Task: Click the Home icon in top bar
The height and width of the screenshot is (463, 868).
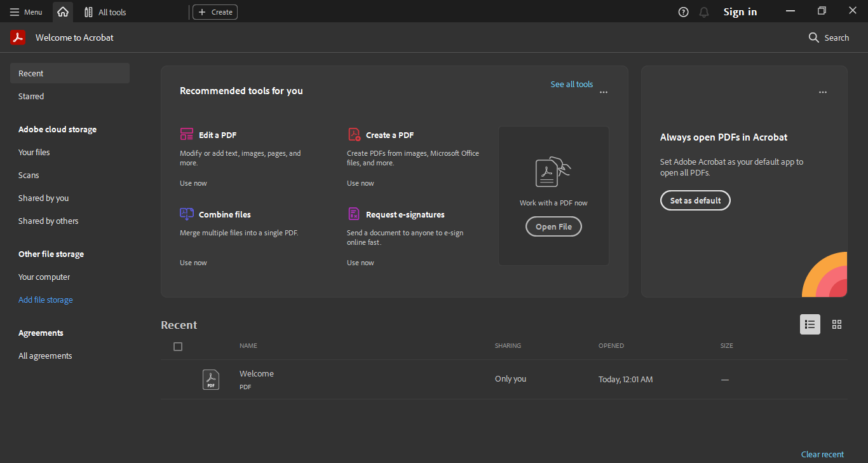Action: pos(62,11)
